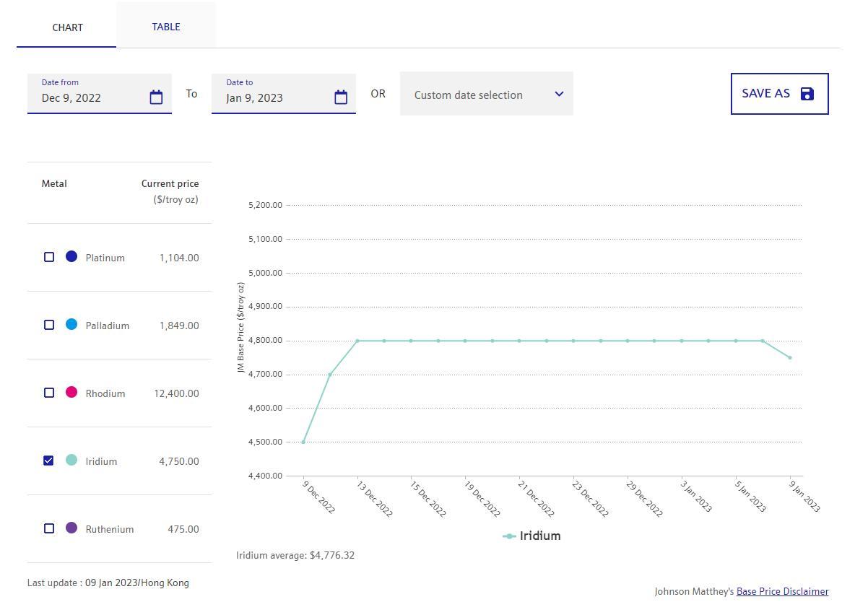Screen dimensions: 868x602
Task: Click the Platinum dark blue color dot
Action: click(x=71, y=256)
